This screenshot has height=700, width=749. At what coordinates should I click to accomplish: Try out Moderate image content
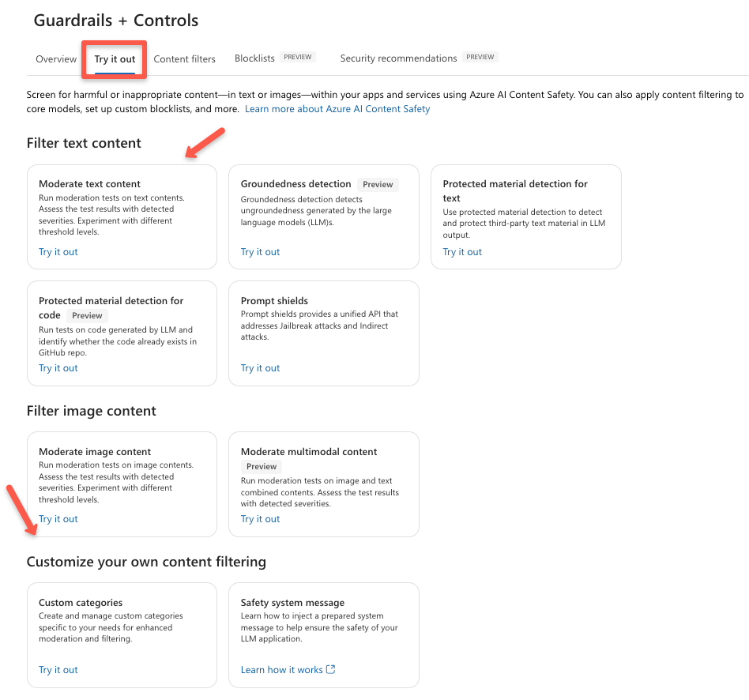(x=58, y=518)
